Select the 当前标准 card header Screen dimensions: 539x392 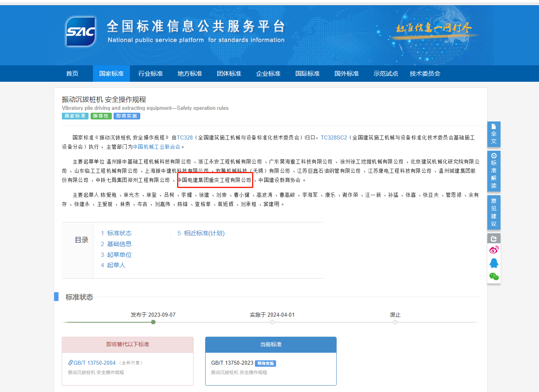pyautogui.click(x=271, y=345)
